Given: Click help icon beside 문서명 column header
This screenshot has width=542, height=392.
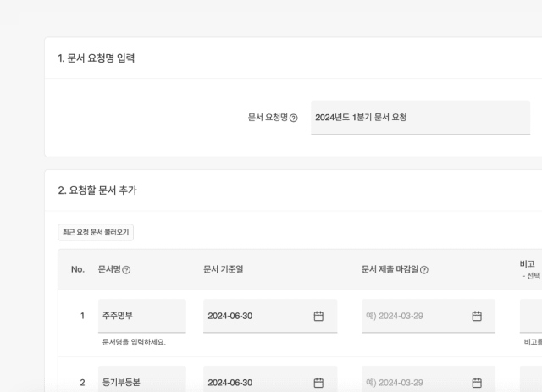Looking at the screenshot, I should 126,270.
